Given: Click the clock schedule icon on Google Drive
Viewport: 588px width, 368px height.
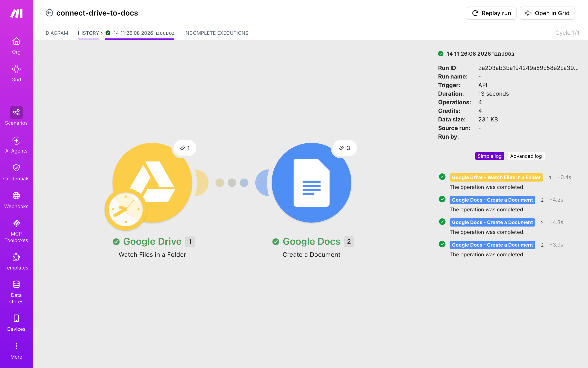Looking at the screenshot, I should [x=126, y=209].
